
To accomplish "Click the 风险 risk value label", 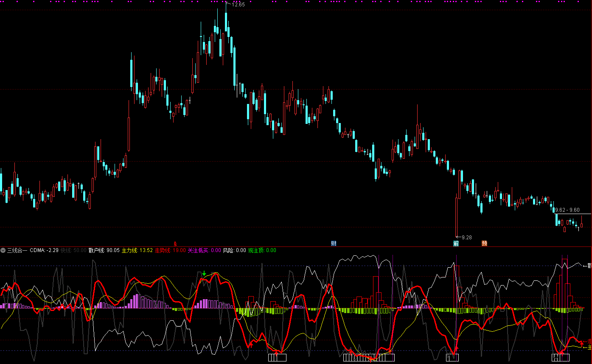I will click(x=235, y=250).
